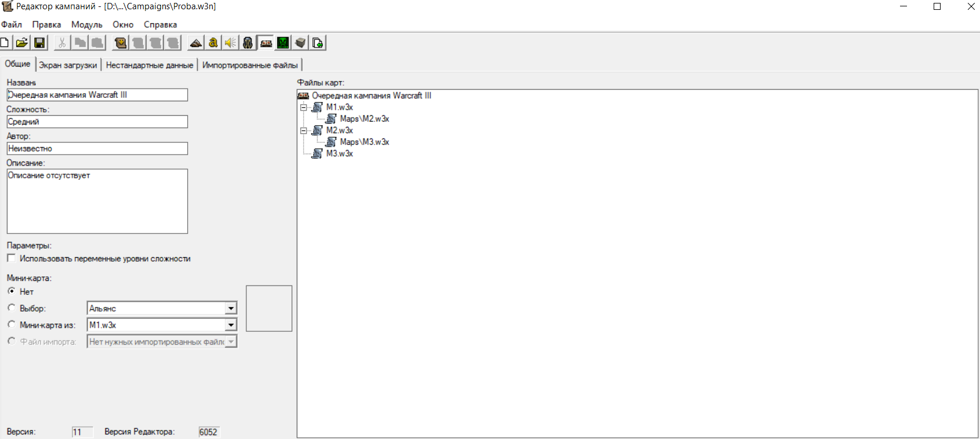Viewport: 980px width, 439px height.
Task: Select the 'Файл импорта' radio button
Action: pyautogui.click(x=11, y=341)
